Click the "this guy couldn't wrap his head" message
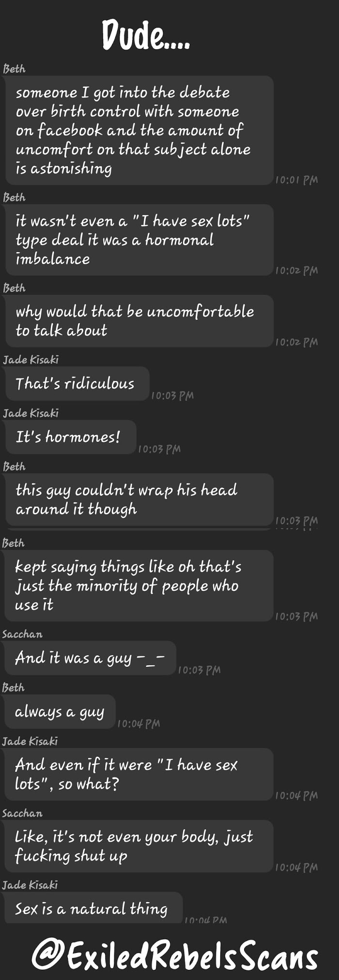The height and width of the screenshot is (980, 339). point(139,499)
